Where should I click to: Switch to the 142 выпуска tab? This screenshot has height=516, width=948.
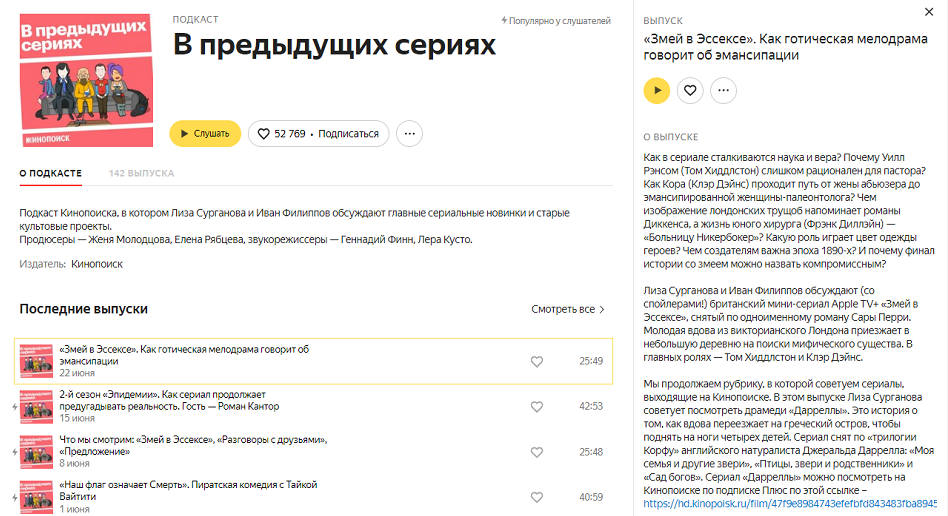click(141, 174)
